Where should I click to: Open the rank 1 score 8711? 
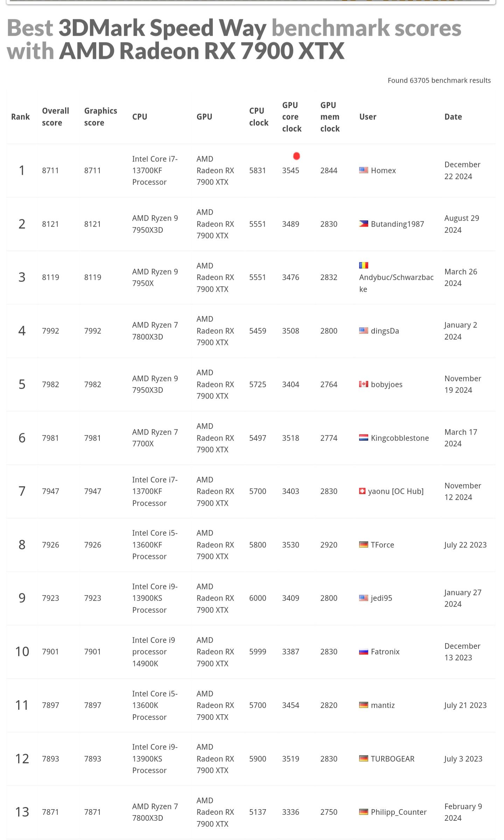[50, 171]
